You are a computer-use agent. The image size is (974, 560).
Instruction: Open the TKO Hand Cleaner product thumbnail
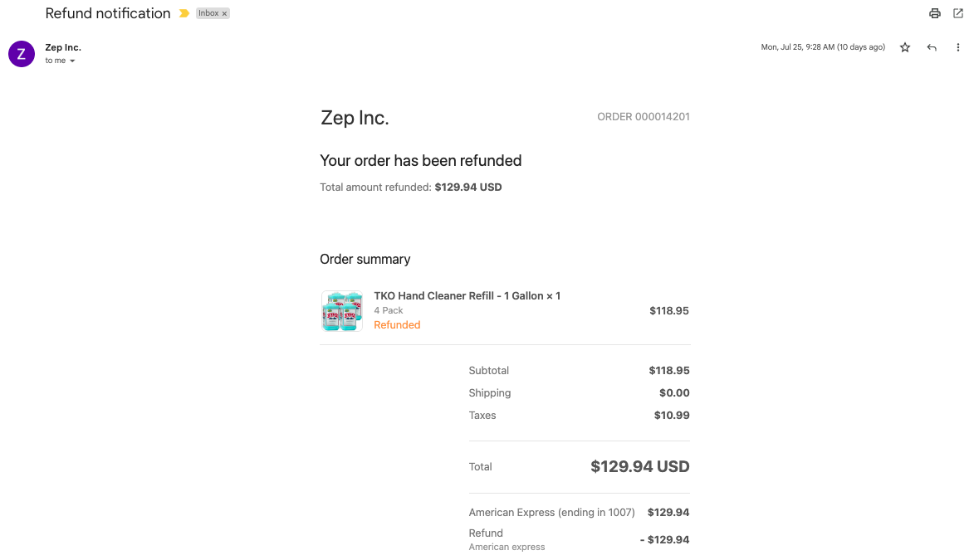(x=341, y=310)
